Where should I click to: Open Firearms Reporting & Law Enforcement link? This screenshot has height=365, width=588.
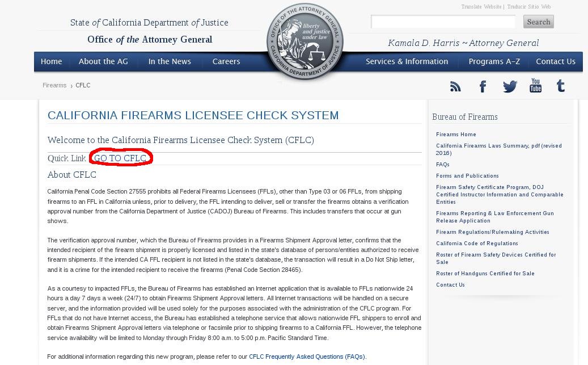point(495,217)
